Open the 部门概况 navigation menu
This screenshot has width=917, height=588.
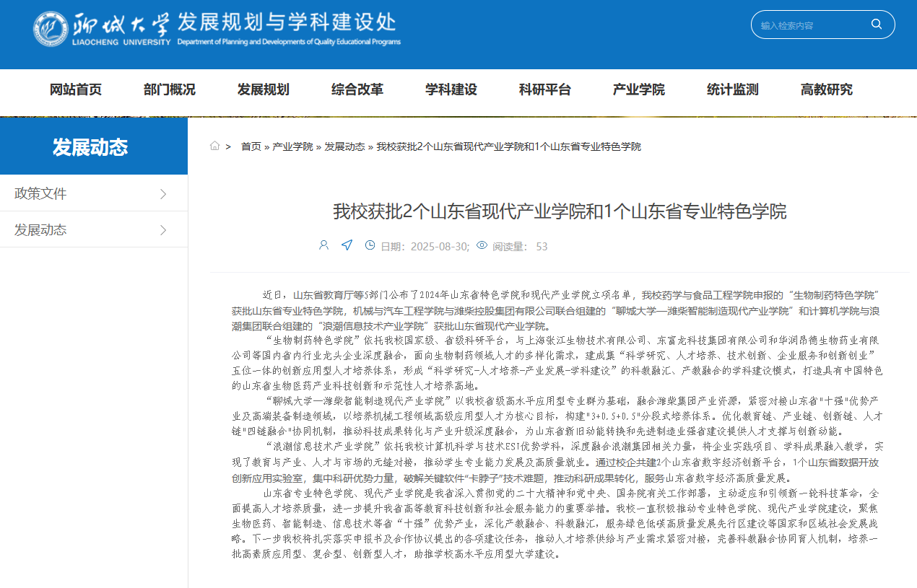point(170,90)
